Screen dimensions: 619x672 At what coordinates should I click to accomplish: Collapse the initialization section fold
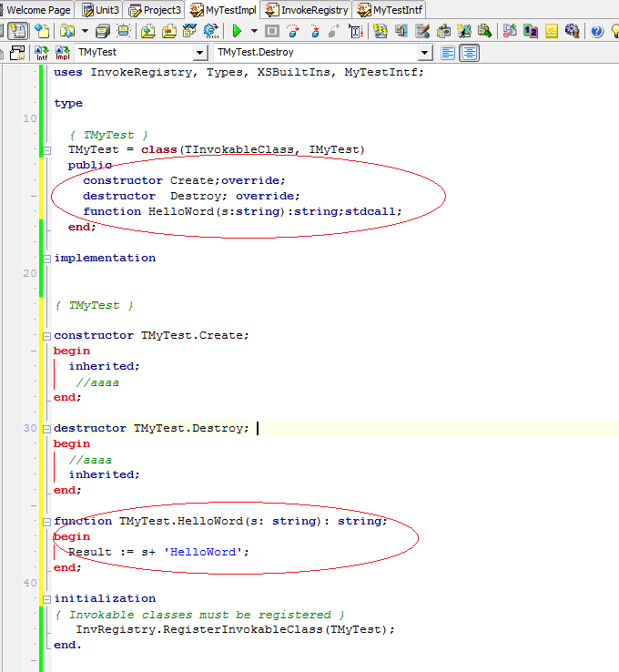46,599
